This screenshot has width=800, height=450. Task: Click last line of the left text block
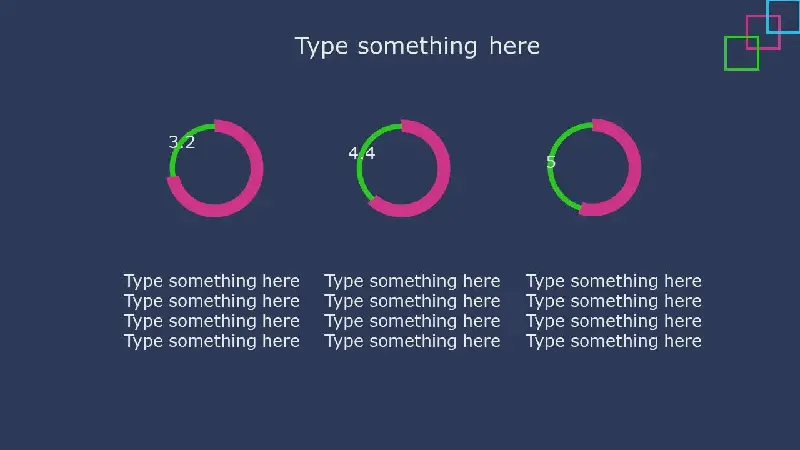tap(212, 341)
